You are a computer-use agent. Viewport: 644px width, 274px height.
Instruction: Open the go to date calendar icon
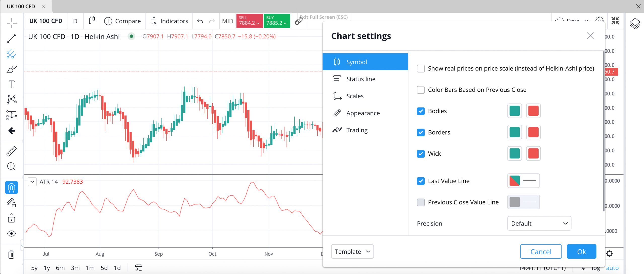click(x=139, y=267)
